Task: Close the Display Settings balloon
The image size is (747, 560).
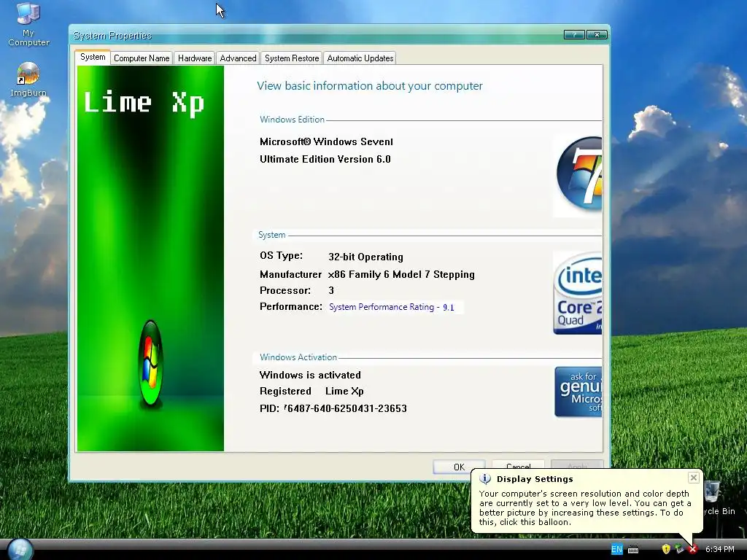Action: pos(694,478)
